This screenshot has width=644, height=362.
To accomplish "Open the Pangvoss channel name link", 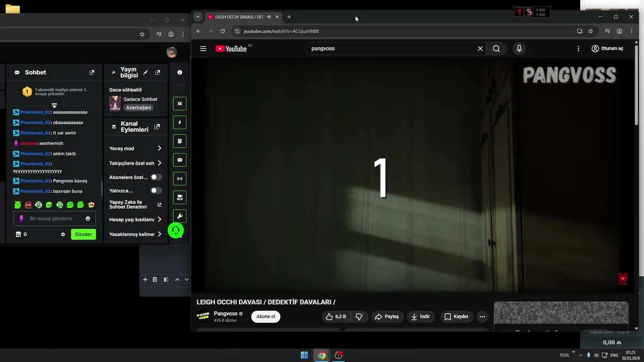I will (x=225, y=314).
